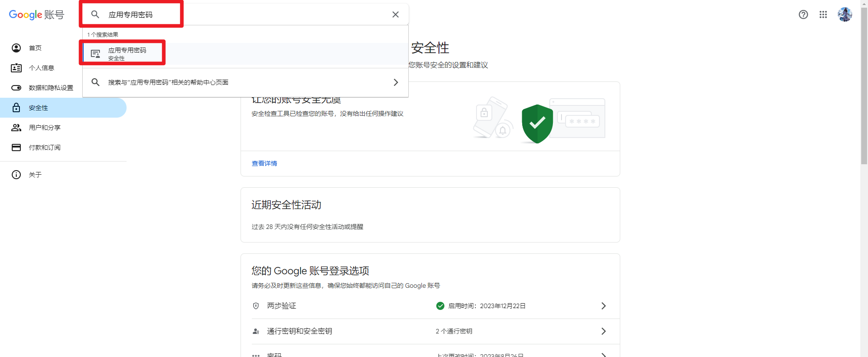Open 关于 in sidebar
The image size is (868, 357).
coord(63,175)
